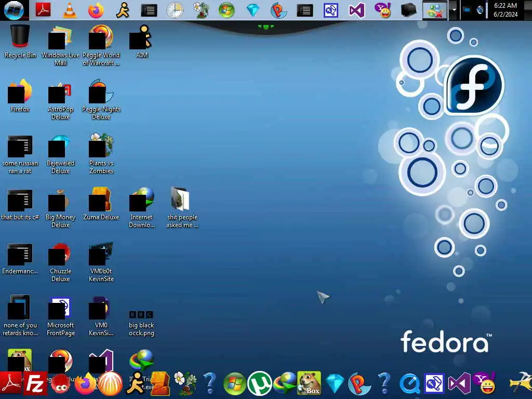Launch Adobe Reader from the top bar

click(43, 10)
